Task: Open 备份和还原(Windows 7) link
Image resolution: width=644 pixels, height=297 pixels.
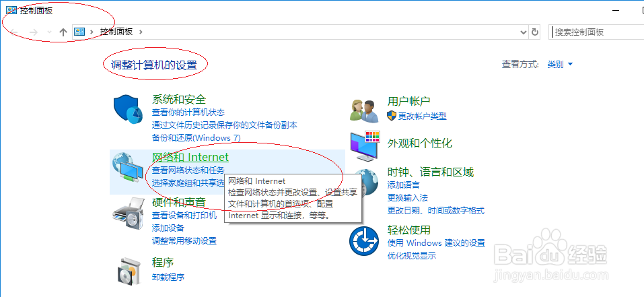Action: 196,138
